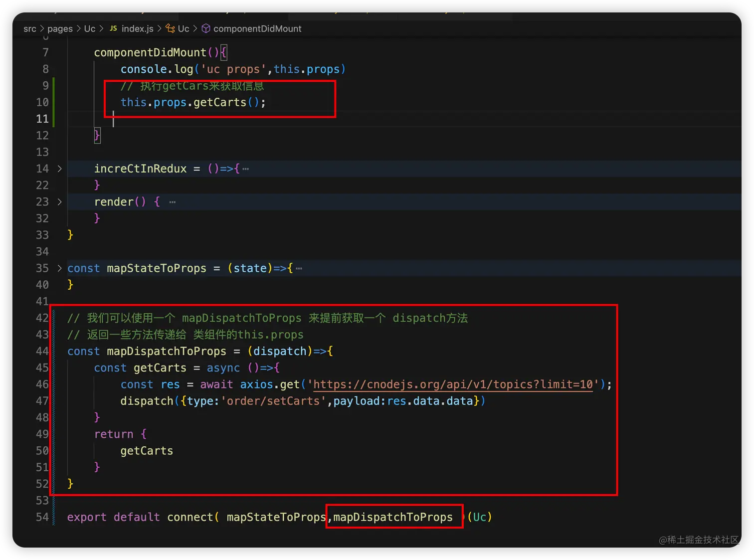The image size is (754, 560).
Task: Click axios.get call on line 46
Action: (x=270, y=384)
